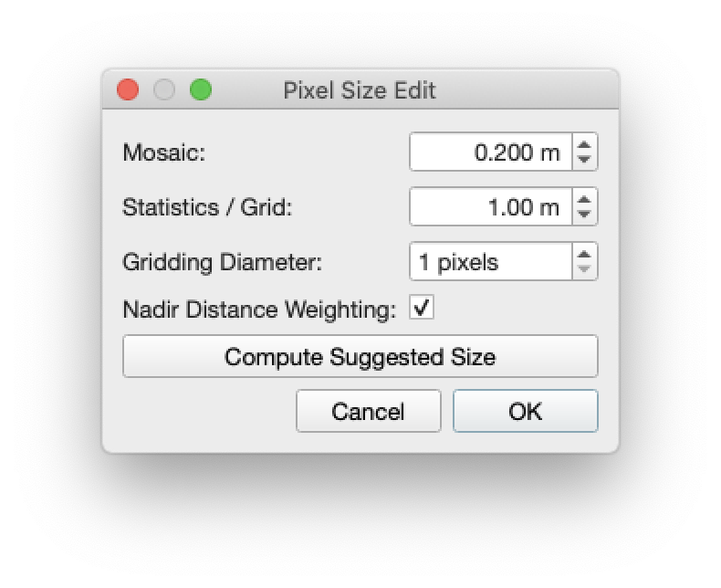
Task: Disable the Nadir Distance Weighting checkbox
Action: [422, 308]
